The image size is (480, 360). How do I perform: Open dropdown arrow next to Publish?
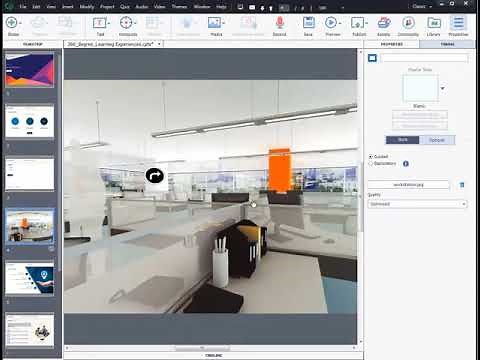click(x=366, y=23)
